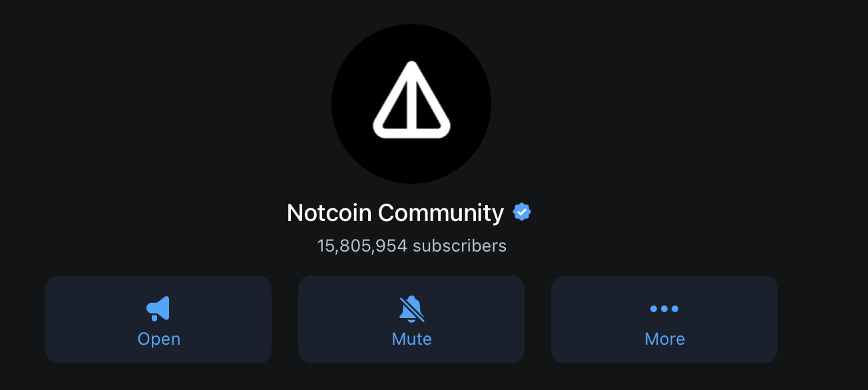This screenshot has height=390, width=868.
Task: Click the three-dots icon above More
Action: (664, 309)
